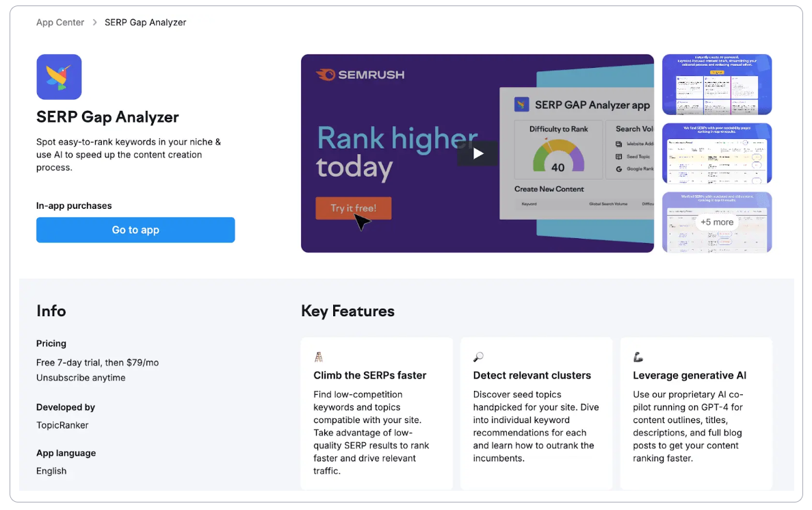Image resolution: width=812 pixels, height=510 pixels.
Task: Click Create New Content in the video preview
Action: (549, 189)
